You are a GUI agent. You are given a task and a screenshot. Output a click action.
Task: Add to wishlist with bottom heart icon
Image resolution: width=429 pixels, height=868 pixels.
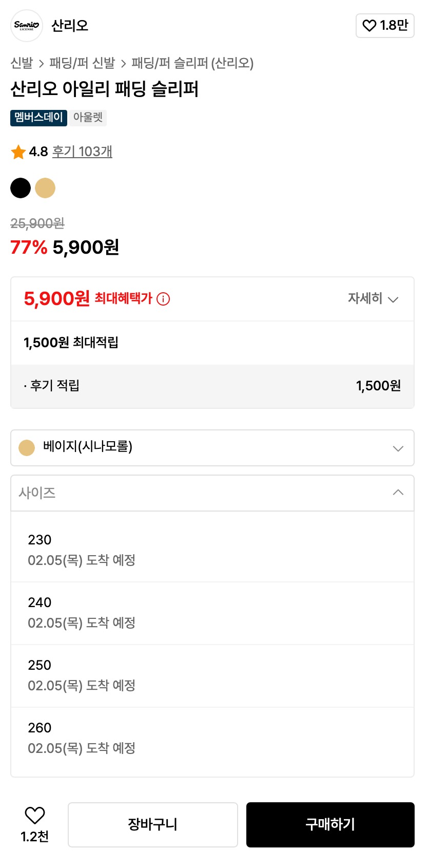pyautogui.click(x=35, y=816)
